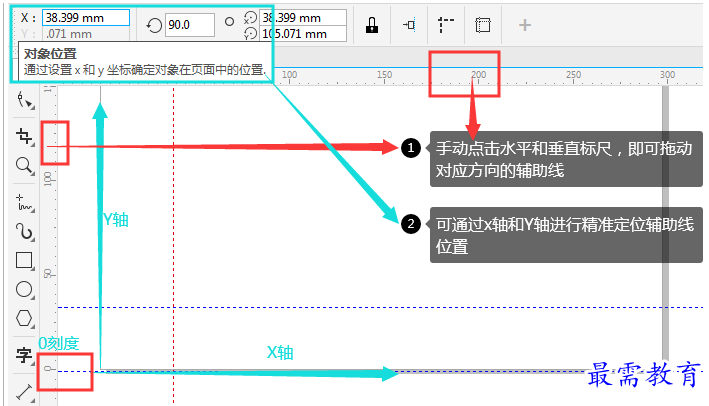Toggle the lock guideline icon
The height and width of the screenshot is (406, 709).
pos(372,25)
